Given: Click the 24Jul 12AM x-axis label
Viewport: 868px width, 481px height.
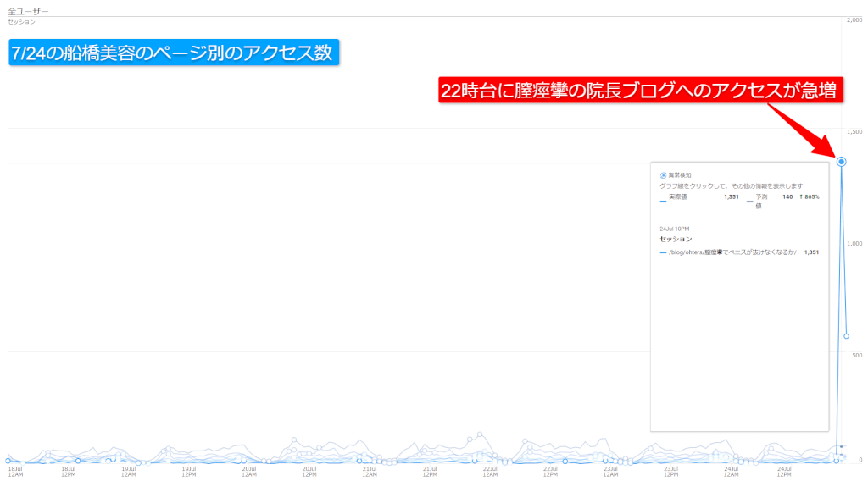Looking at the screenshot, I should 732,472.
